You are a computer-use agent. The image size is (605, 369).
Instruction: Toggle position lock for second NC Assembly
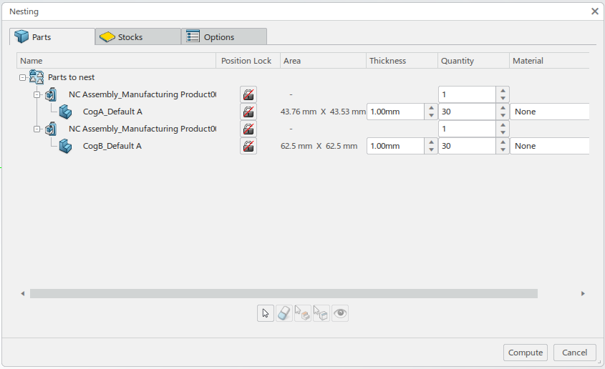point(248,129)
